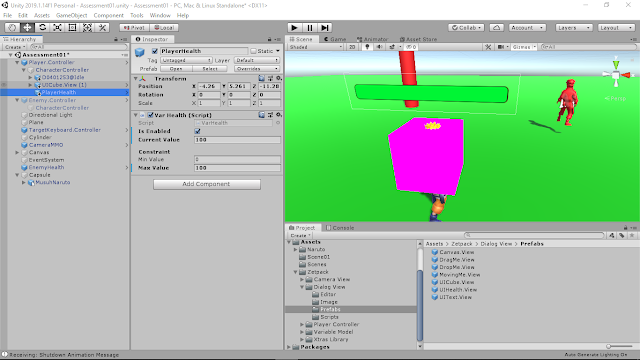Toggle the Is Enabled checkbox
This screenshot has width=640, height=360.
tap(198, 131)
